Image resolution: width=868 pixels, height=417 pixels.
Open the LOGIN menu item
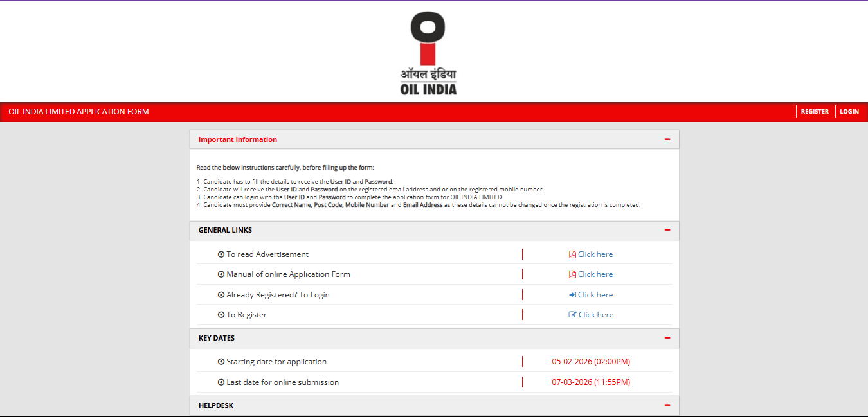849,111
